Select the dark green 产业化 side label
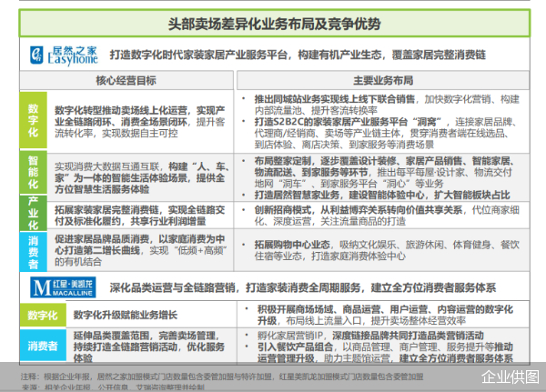This screenshot has height=392, width=546. [34, 213]
